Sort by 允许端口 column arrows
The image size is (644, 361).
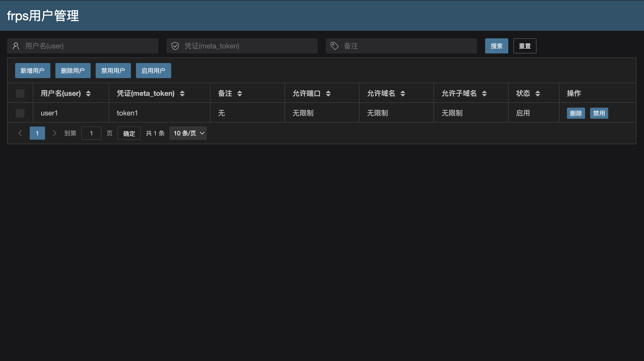(x=328, y=94)
